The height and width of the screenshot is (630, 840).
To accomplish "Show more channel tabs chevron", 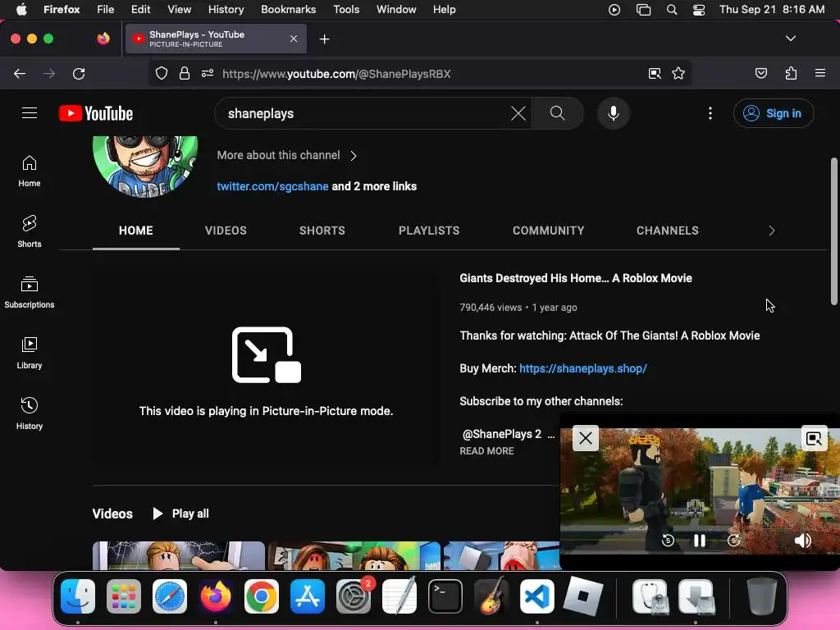I will pyautogui.click(x=771, y=231).
